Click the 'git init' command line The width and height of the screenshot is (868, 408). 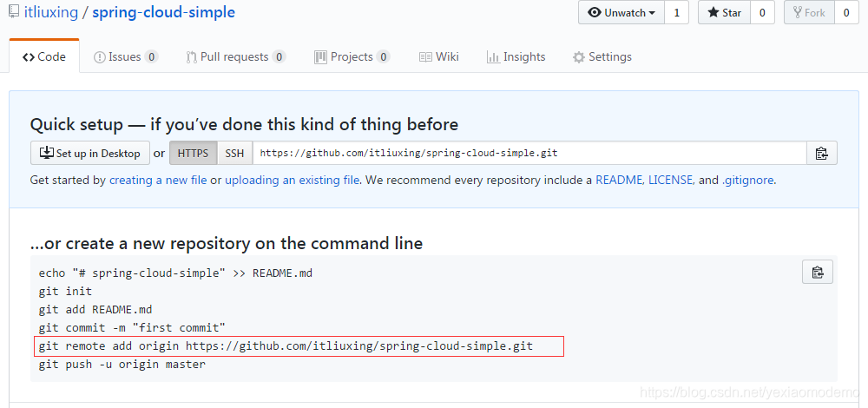(65, 291)
